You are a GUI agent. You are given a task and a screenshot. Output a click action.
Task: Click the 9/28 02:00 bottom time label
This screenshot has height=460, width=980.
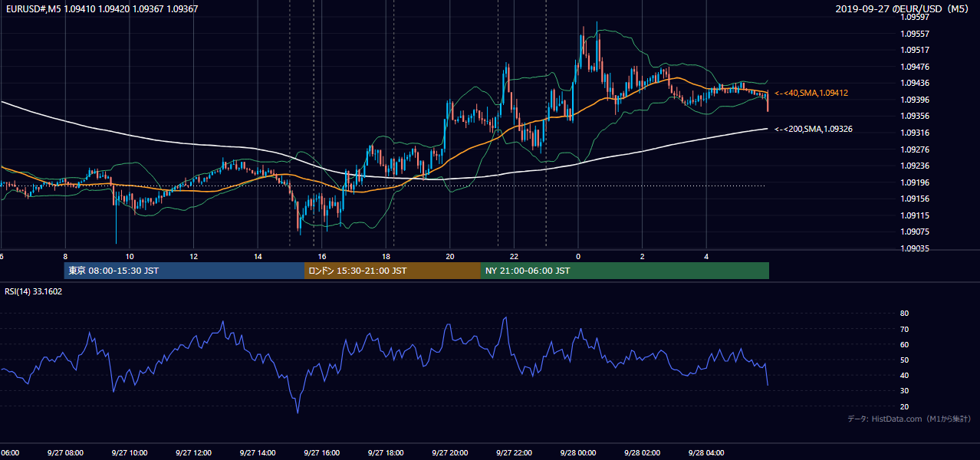pyautogui.click(x=641, y=452)
